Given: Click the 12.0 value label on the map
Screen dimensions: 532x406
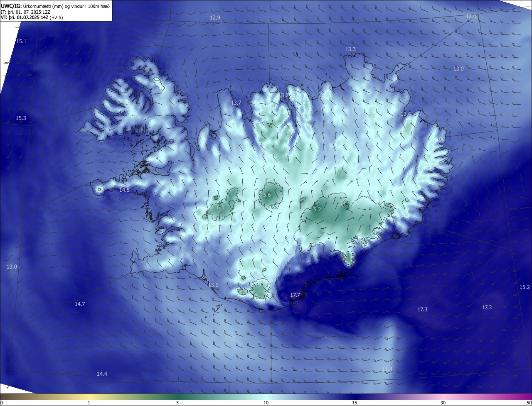Looking at the screenshot, I should tap(471, 17).
